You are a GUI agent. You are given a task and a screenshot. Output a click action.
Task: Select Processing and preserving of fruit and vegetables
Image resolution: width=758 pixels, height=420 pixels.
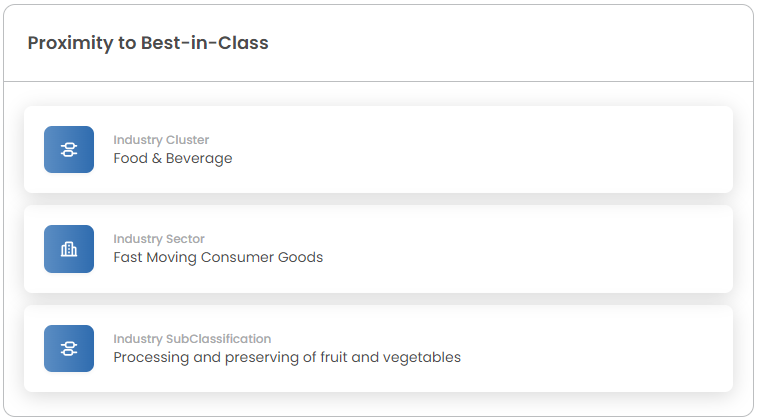coord(287,357)
